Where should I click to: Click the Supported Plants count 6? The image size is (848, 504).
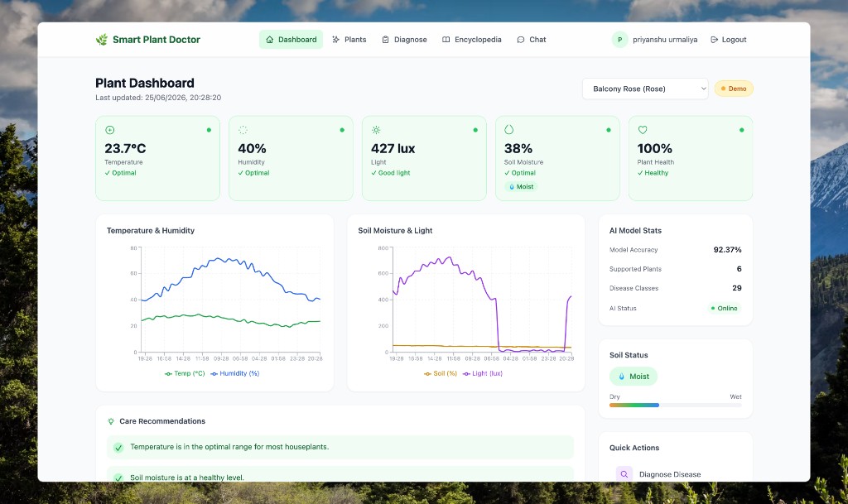point(739,269)
